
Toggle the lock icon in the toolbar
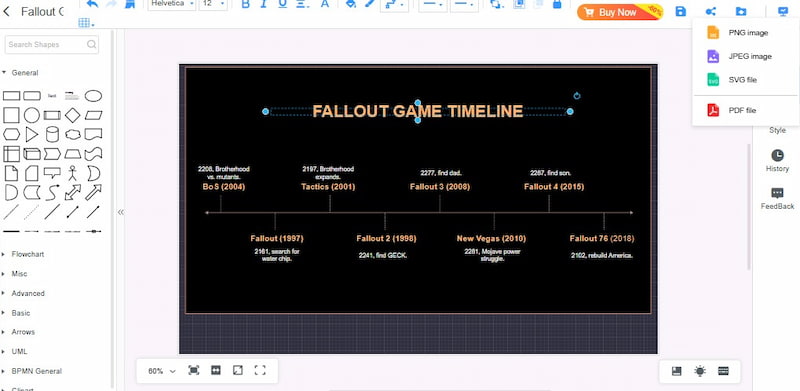tap(557, 4)
